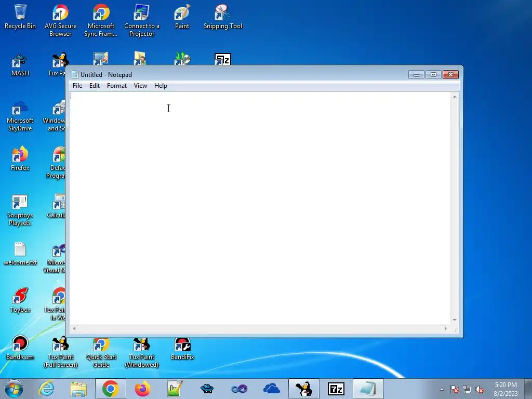Select the Snipping Tool desktop shortcut
The height and width of the screenshot is (399, 532).
[x=223, y=17]
